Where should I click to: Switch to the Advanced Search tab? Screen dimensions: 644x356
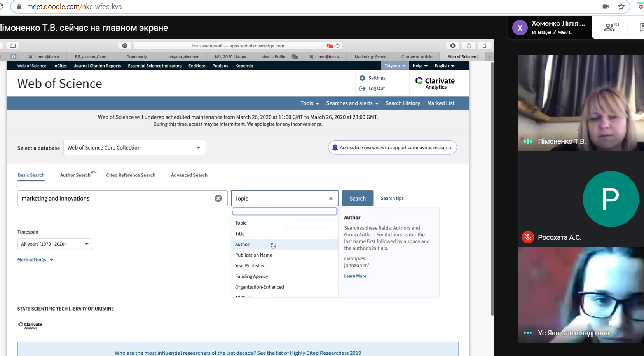coord(189,175)
